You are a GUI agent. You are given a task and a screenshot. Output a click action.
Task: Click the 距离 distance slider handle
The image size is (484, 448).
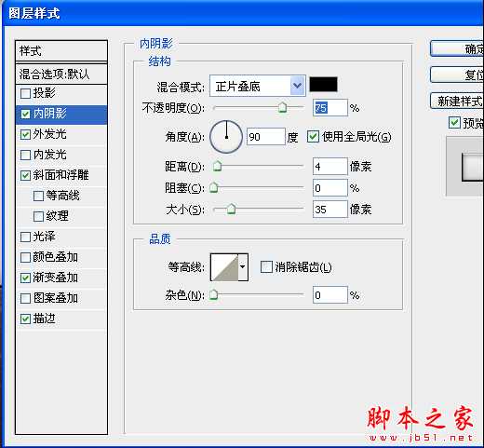(x=217, y=166)
